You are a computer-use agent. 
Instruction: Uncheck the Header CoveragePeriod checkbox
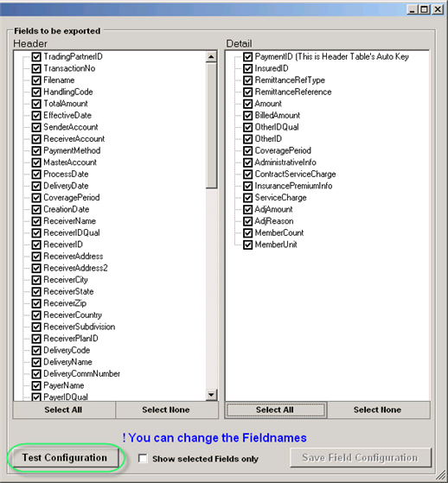(36, 198)
